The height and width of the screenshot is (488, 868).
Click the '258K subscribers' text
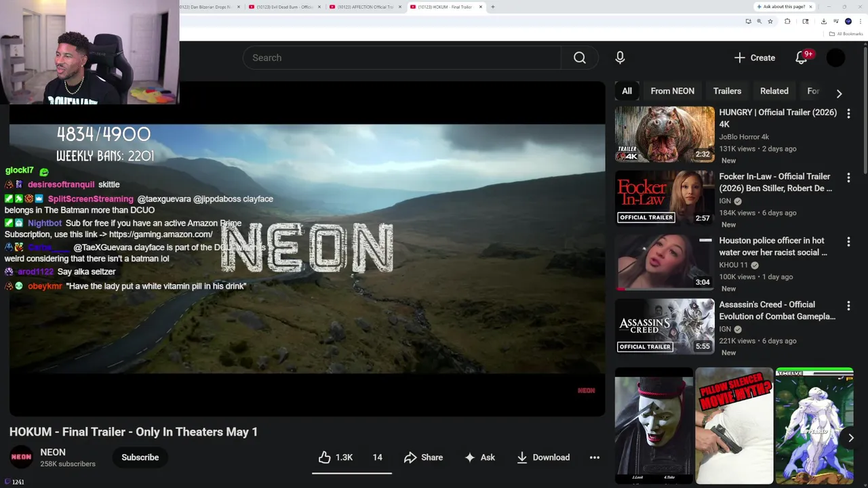click(x=68, y=464)
